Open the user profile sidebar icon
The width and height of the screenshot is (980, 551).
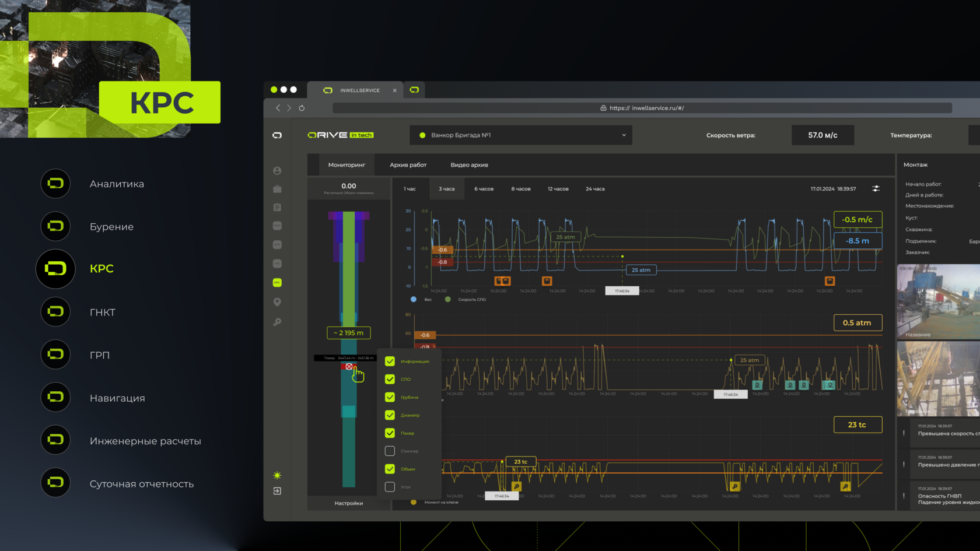277,171
